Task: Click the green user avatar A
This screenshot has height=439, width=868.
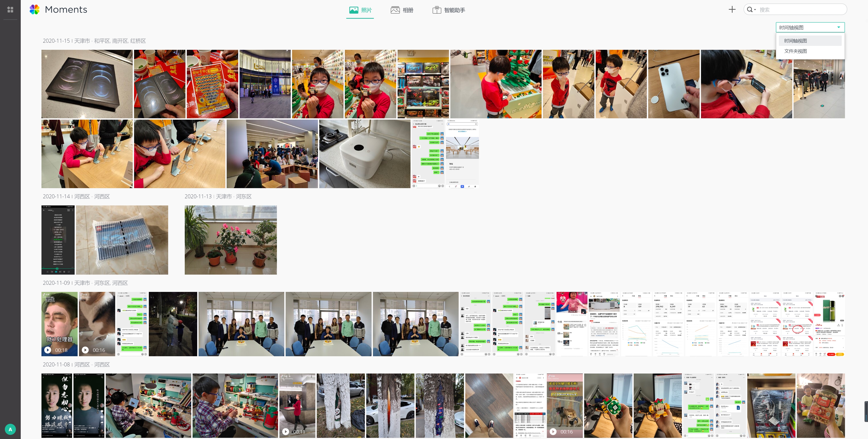Action: pos(10,429)
